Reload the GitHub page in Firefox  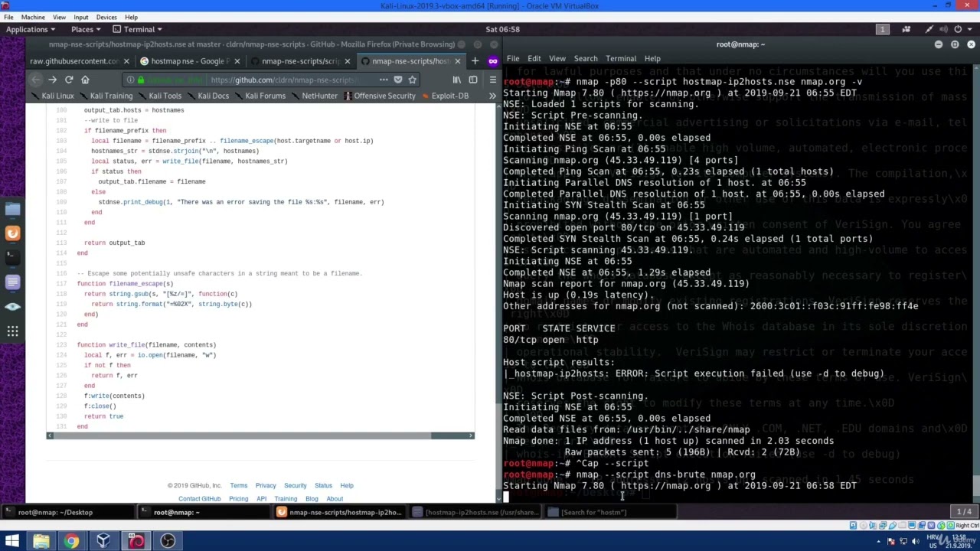69,80
